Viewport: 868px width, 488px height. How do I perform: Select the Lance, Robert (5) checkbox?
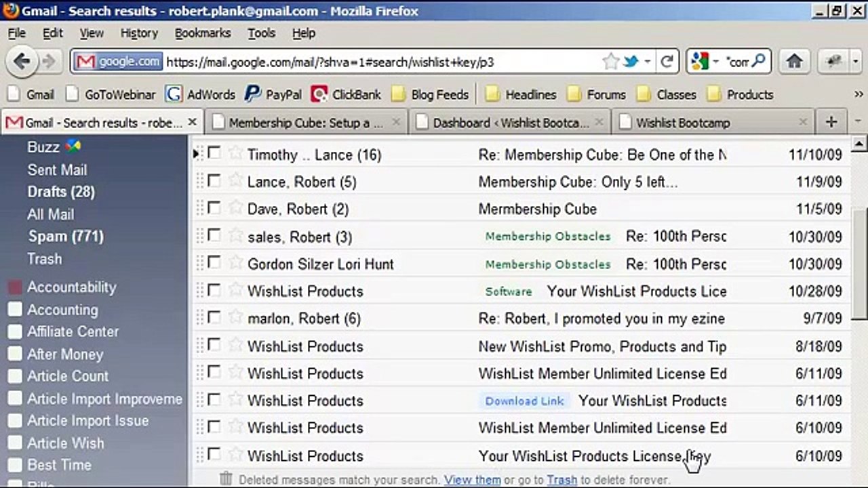click(214, 180)
